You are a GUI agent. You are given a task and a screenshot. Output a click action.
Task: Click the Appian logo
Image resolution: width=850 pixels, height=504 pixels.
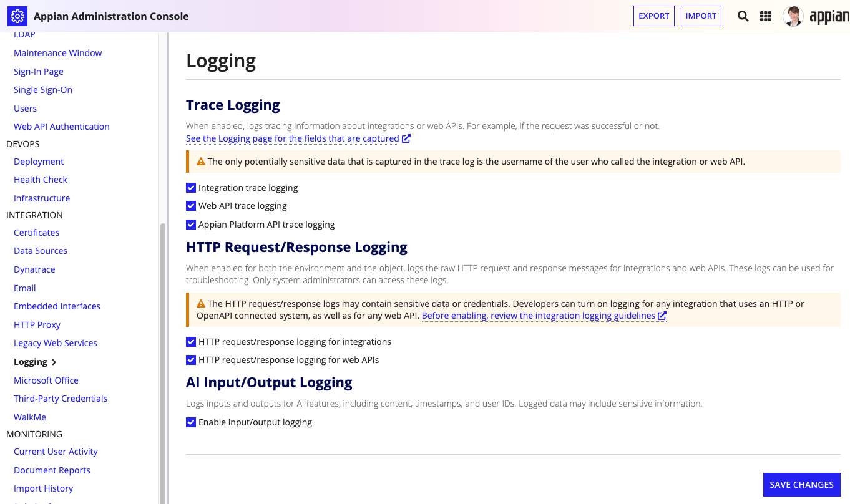(x=829, y=17)
